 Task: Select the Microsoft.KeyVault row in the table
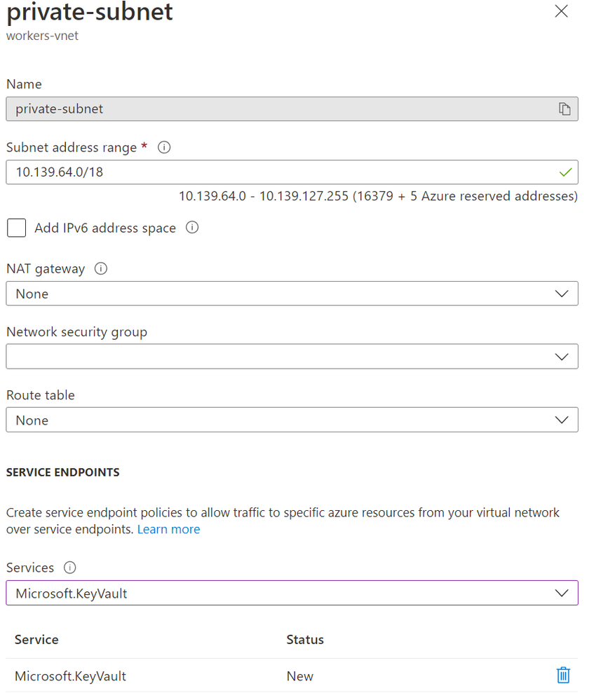coord(70,676)
